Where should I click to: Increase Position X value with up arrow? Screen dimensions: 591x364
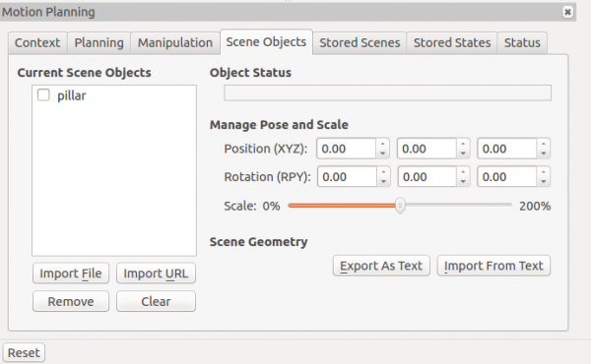point(382,144)
